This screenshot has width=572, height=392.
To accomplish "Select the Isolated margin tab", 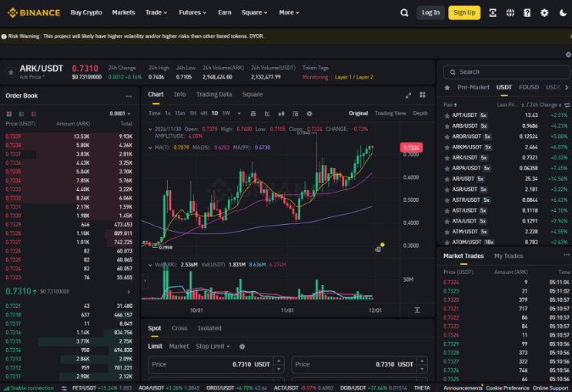I will tap(209, 329).
